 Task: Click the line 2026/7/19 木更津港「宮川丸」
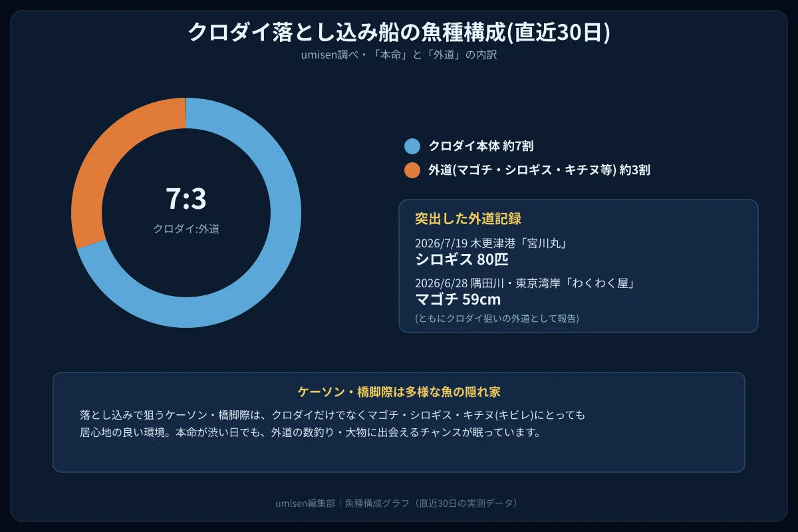point(491,243)
